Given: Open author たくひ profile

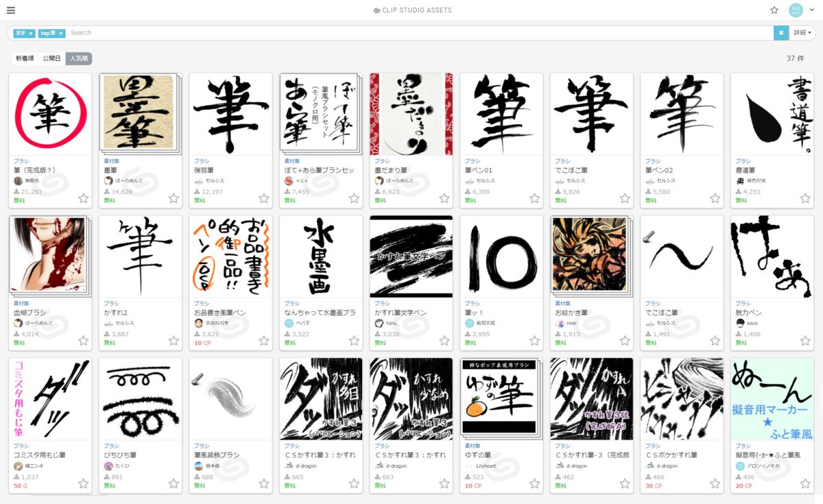Looking at the screenshot, I should tap(123, 466).
